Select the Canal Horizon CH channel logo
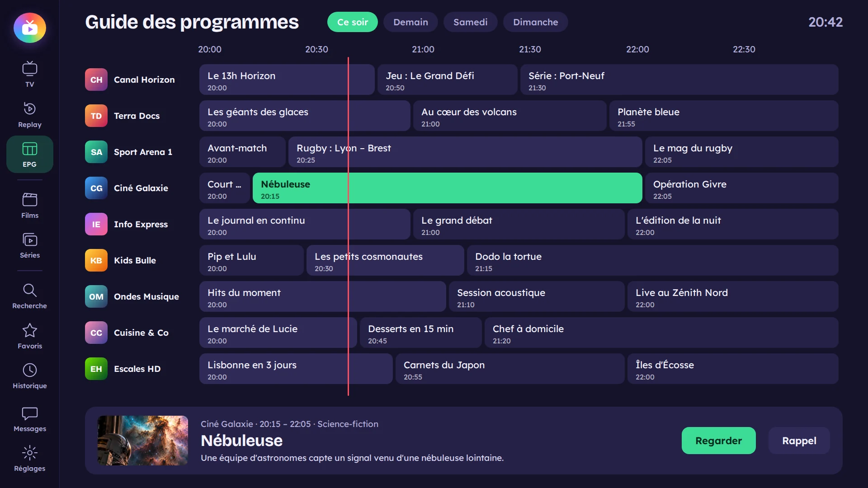This screenshot has width=868, height=488. [96, 80]
